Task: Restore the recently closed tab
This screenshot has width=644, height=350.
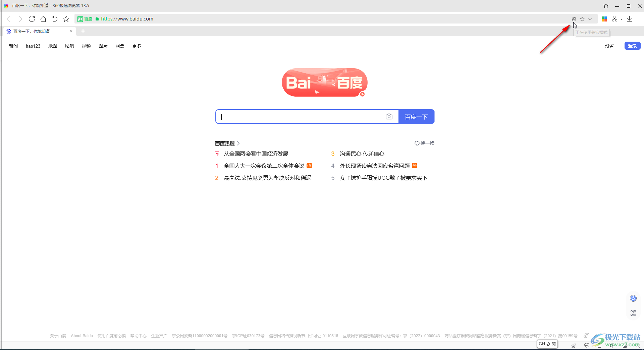Action: pyautogui.click(x=55, y=19)
